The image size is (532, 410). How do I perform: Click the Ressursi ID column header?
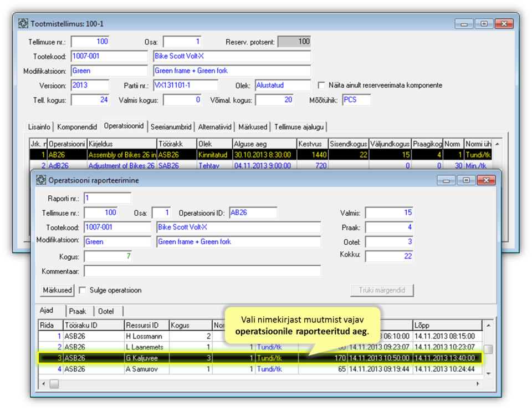146,325
